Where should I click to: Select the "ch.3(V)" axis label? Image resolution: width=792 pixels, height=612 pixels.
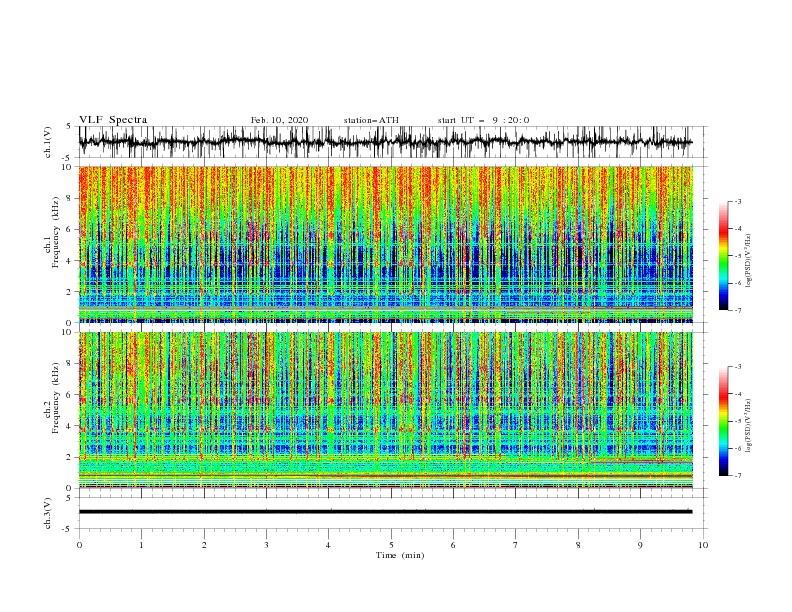point(48,513)
